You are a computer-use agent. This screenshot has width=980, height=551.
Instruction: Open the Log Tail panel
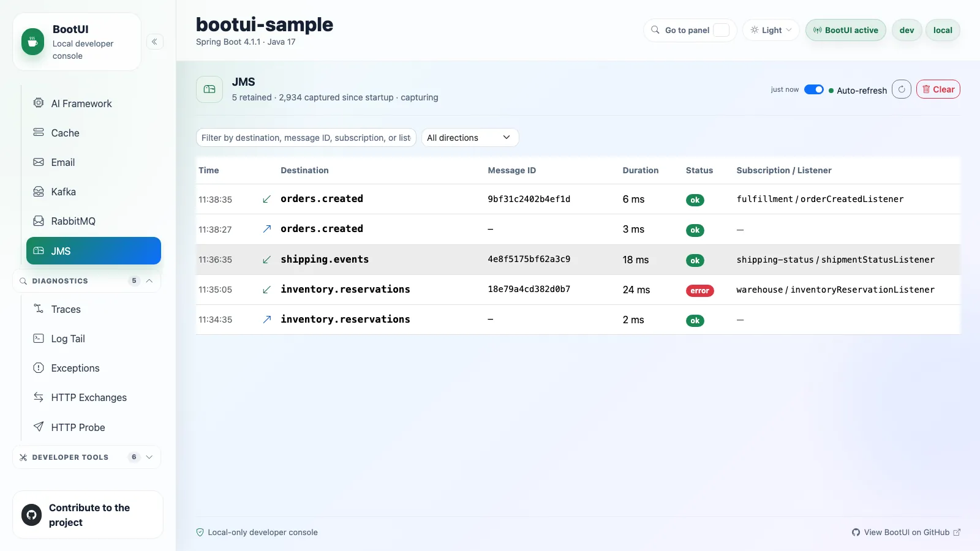pyautogui.click(x=94, y=339)
